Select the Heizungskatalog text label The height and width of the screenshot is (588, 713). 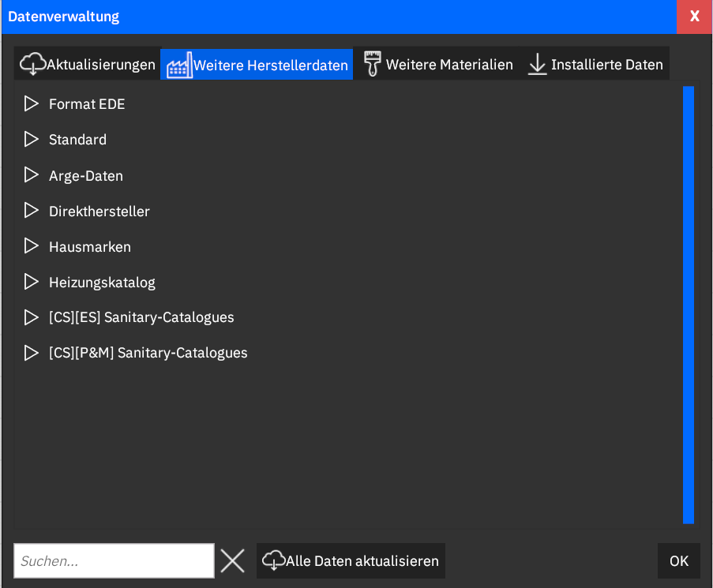point(103,283)
